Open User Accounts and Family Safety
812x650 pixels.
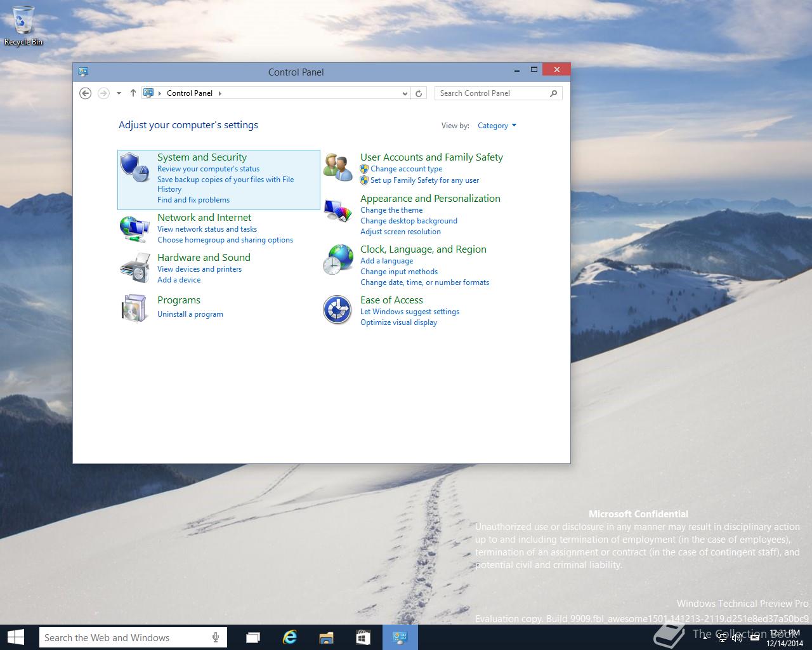431,157
